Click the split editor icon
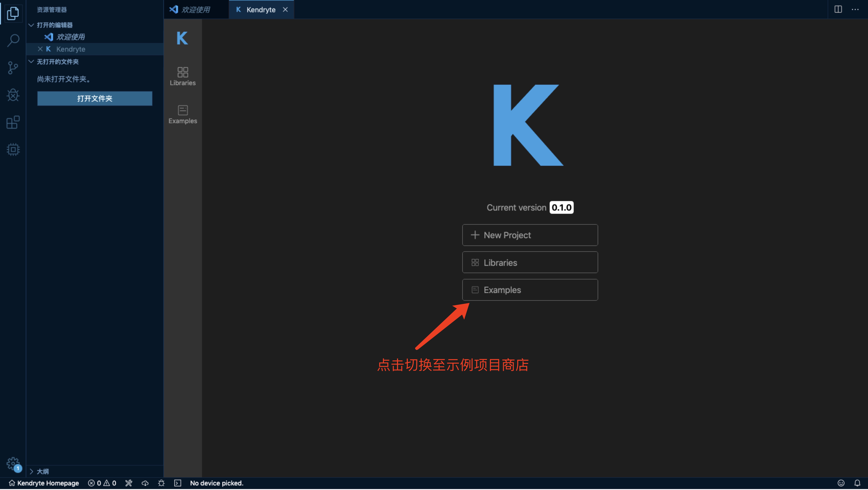Screen dimensions: 868x490 (838, 9)
